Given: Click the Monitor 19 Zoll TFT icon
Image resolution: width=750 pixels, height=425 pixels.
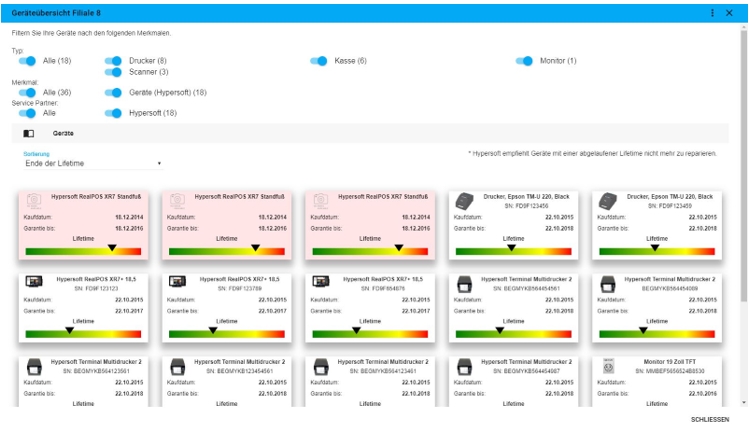Looking at the screenshot, I should point(608,366).
